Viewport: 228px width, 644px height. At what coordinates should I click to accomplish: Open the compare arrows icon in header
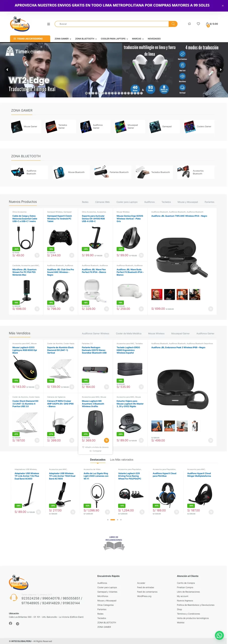[x=189, y=24]
